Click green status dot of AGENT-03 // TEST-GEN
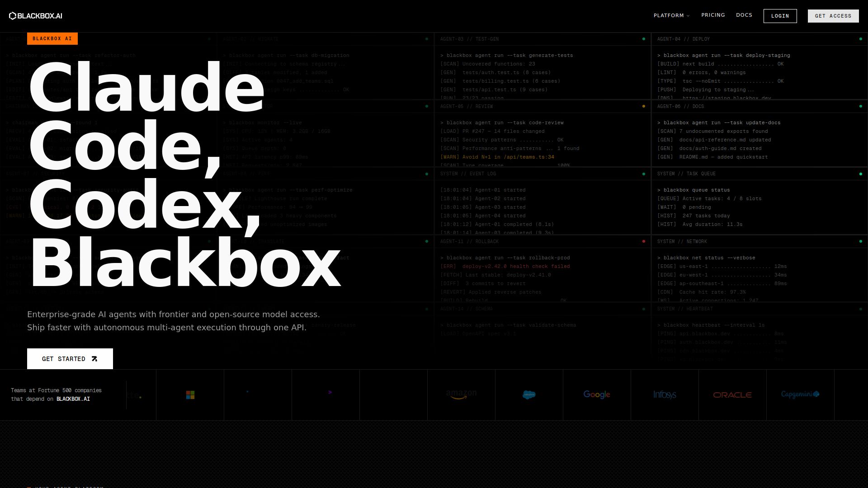 click(x=644, y=39)
